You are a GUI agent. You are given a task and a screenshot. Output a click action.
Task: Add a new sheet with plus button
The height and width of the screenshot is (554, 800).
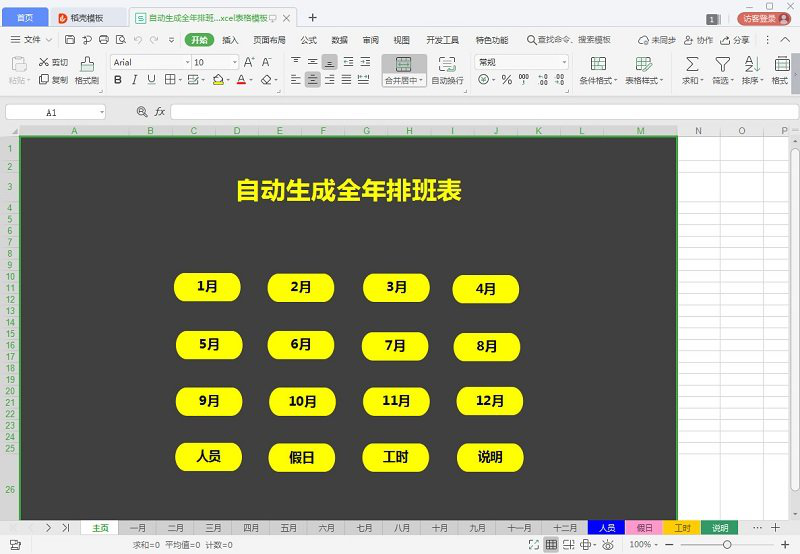(x=776, y=528)
